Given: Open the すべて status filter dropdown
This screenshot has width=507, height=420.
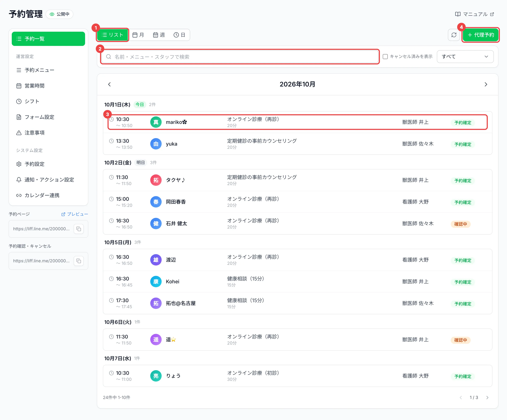Looking at the screenshot, I should tap(465, 57).
